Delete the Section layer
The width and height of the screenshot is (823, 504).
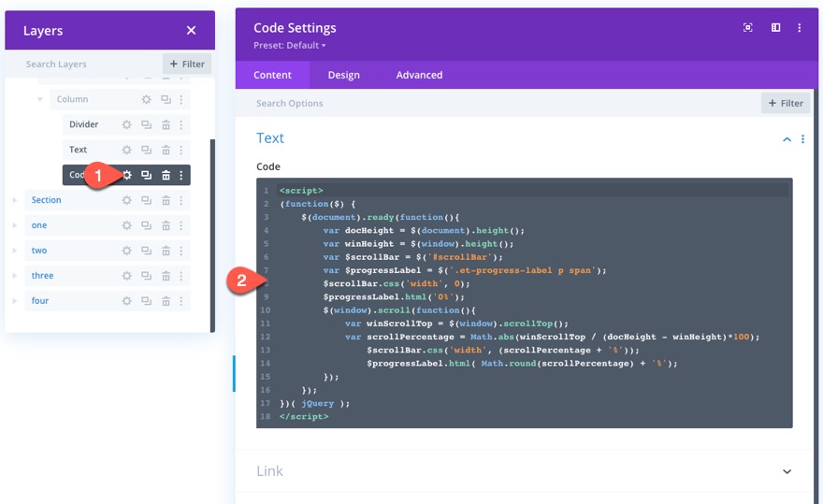point(166,200)
